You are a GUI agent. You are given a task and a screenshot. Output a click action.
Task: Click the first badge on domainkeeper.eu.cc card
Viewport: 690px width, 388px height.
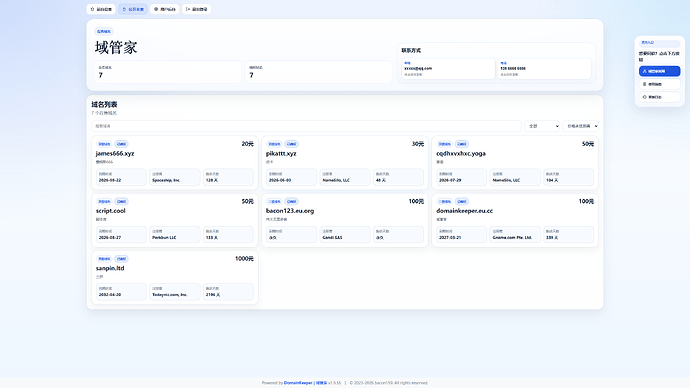(444, 201)
